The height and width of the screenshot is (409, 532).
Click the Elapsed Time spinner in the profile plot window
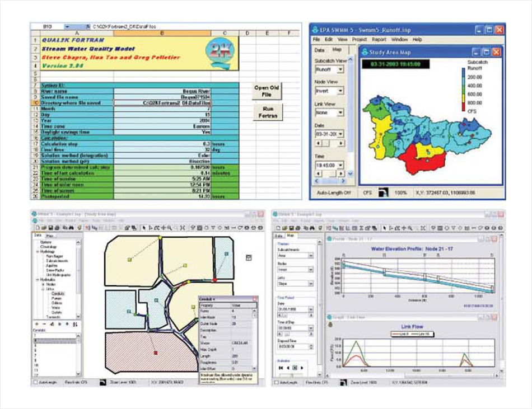pos(311,347)
